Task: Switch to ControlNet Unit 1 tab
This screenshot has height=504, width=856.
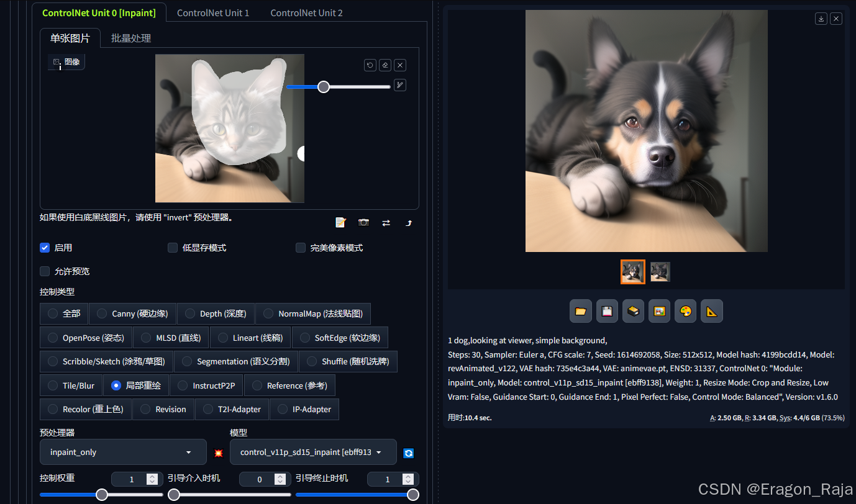Action: (213, 12)
